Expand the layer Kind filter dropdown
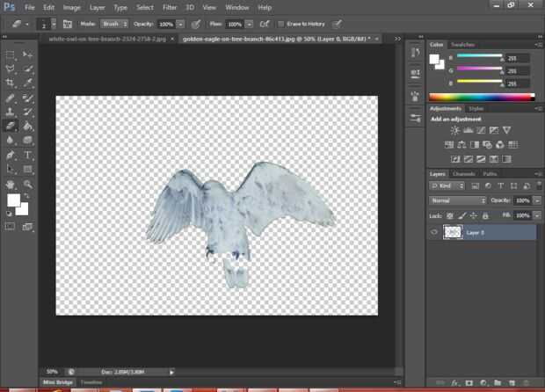The height and width of the screenshot is (392, 545). pos(447,186)
